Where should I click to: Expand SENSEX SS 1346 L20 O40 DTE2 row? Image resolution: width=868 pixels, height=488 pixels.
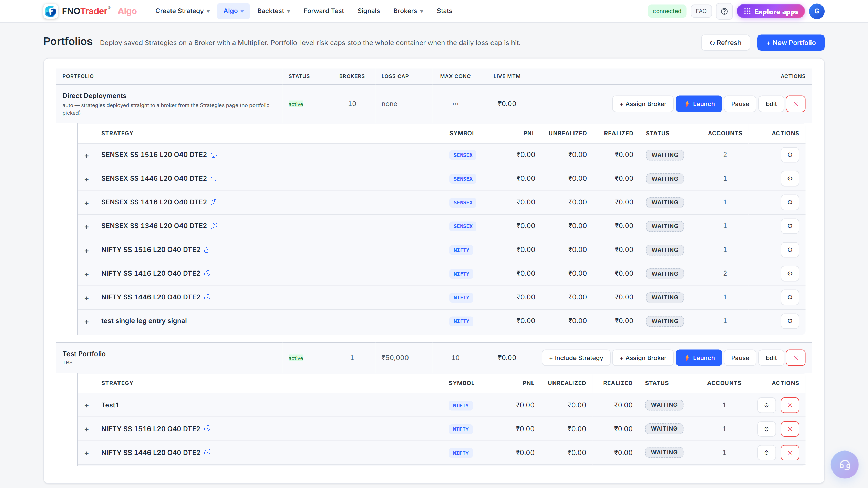(x=87, y=227)
